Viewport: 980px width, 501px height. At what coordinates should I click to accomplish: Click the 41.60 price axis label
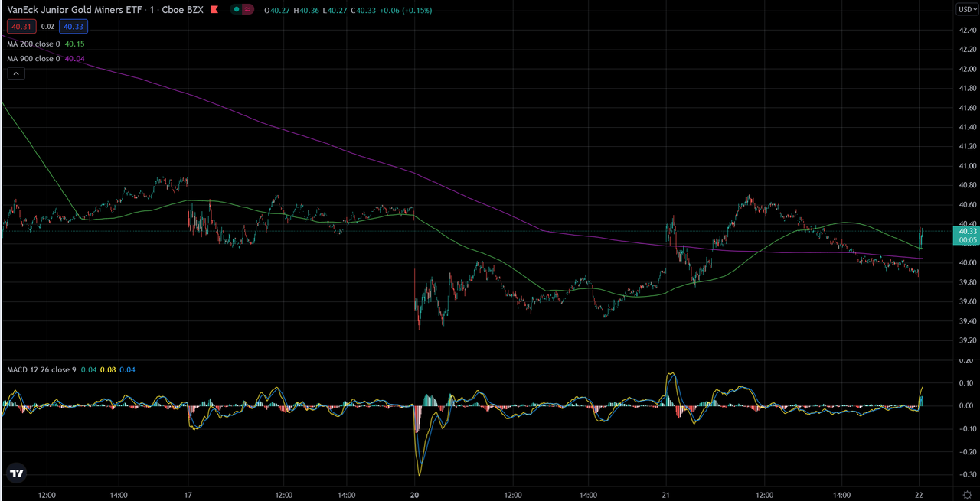(966, 108)
